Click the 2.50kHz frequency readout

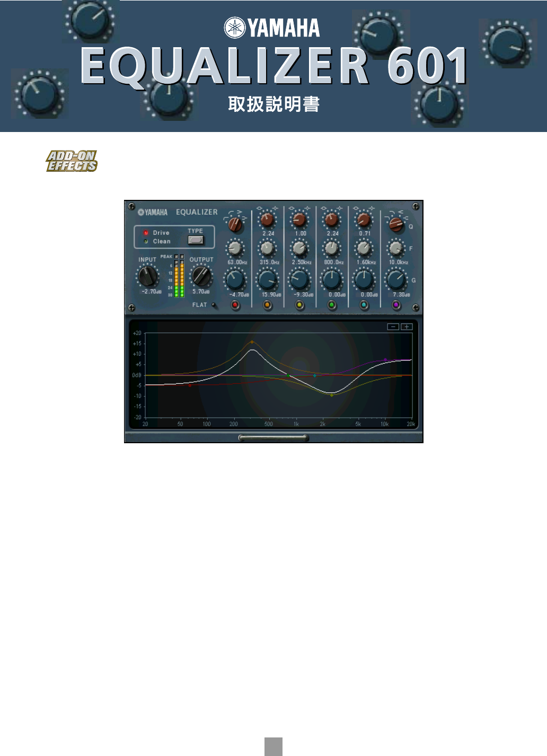point(302,262)
